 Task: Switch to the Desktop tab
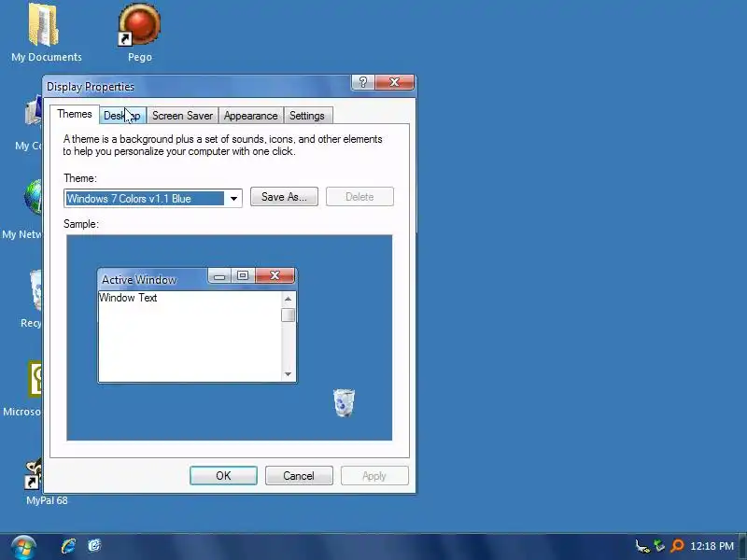pyautogui.click(x=122, y=116)
